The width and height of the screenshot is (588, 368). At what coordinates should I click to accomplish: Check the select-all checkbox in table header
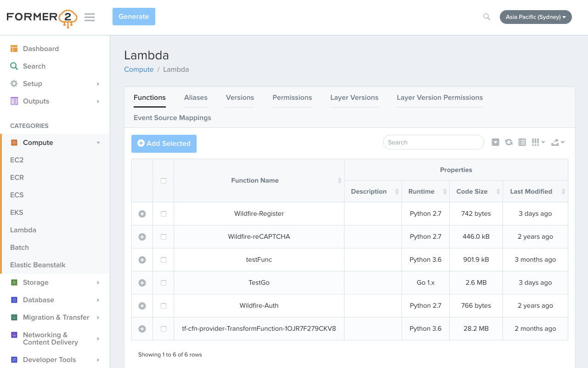[x=164, y=181]
